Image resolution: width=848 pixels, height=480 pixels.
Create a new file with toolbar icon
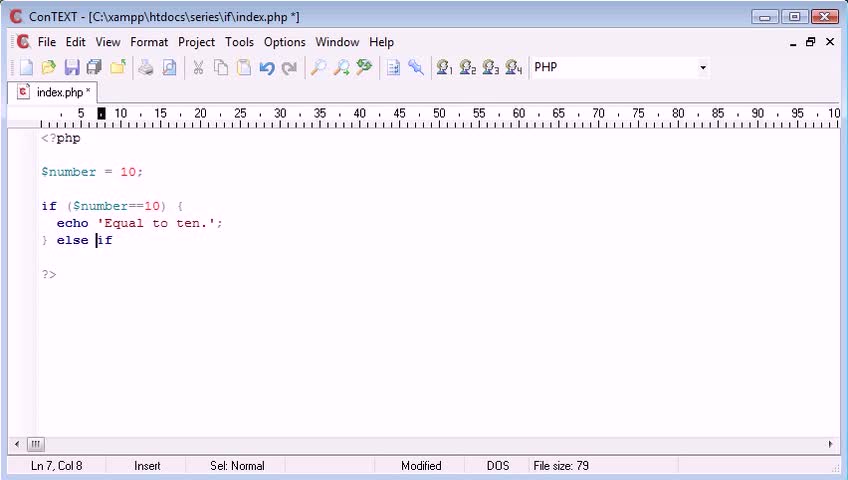[25, 68]
